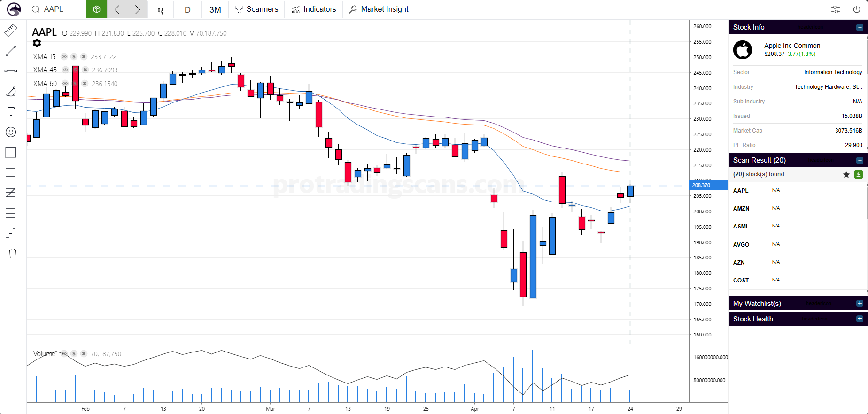Click the trash icon to delete drawings
868x414 pixels.
pos(13,253)
